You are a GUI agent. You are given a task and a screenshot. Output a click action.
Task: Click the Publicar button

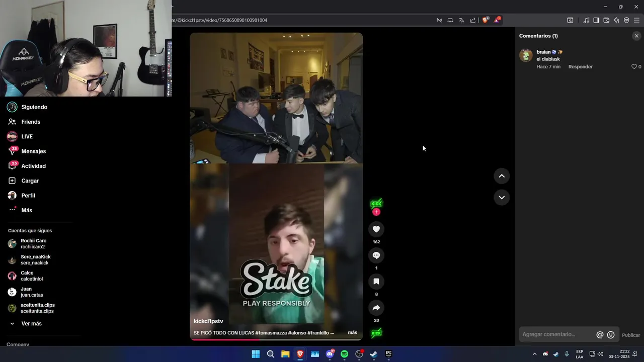coord(631,335)
